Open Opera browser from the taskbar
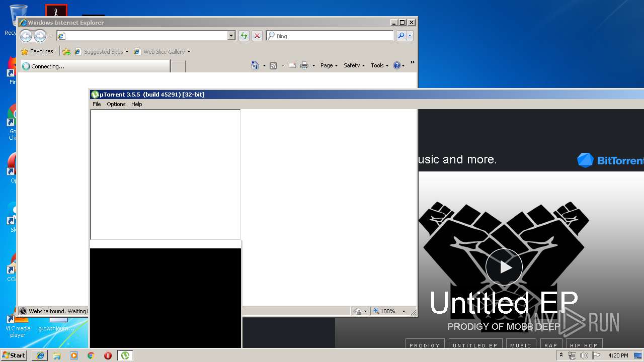The width and height of the screenshot is (644, 362). 108,355
